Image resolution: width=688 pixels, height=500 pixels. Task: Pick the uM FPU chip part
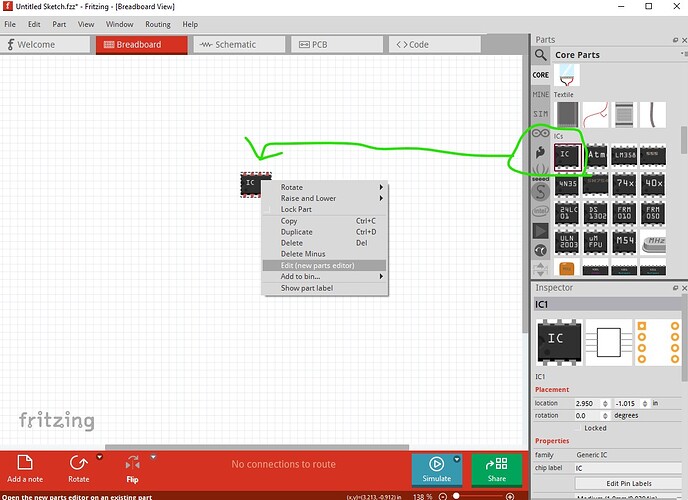pos(596,242)
